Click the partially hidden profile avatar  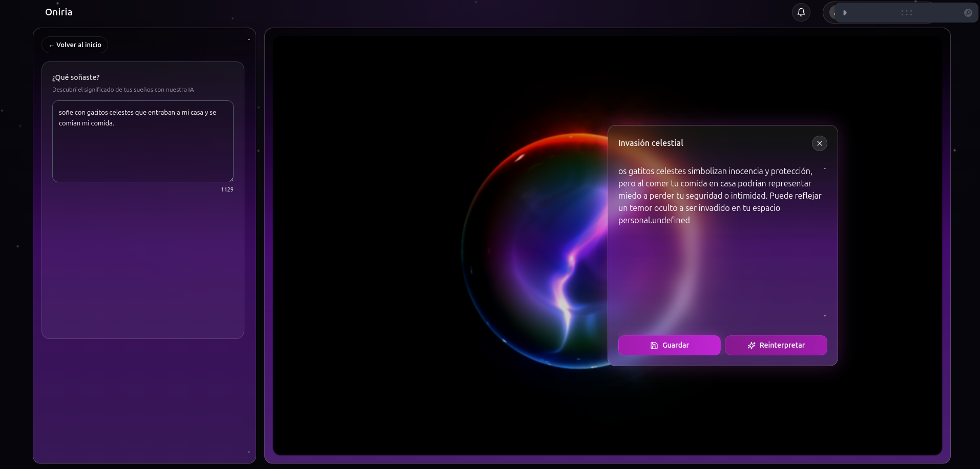pyautogui.click(x=831, y=13)
